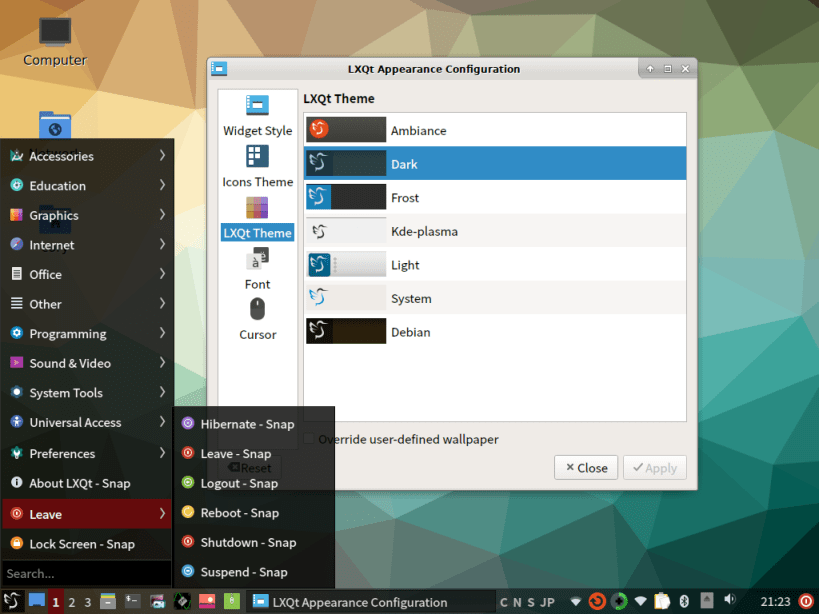The image size is (819, 614).
Task: Choose Leave - Snap in submenu
Action: [x=254, y=454]
